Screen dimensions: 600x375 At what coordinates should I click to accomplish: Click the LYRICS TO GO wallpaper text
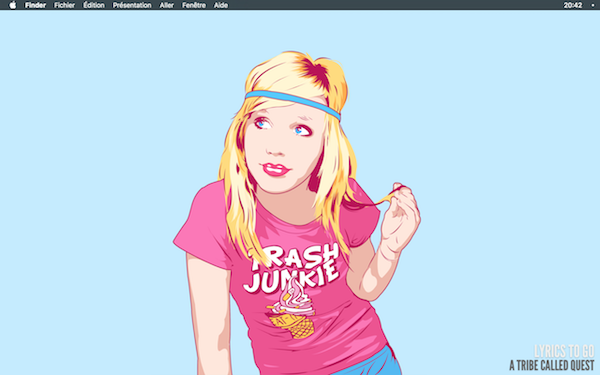(x=564, y=351)
